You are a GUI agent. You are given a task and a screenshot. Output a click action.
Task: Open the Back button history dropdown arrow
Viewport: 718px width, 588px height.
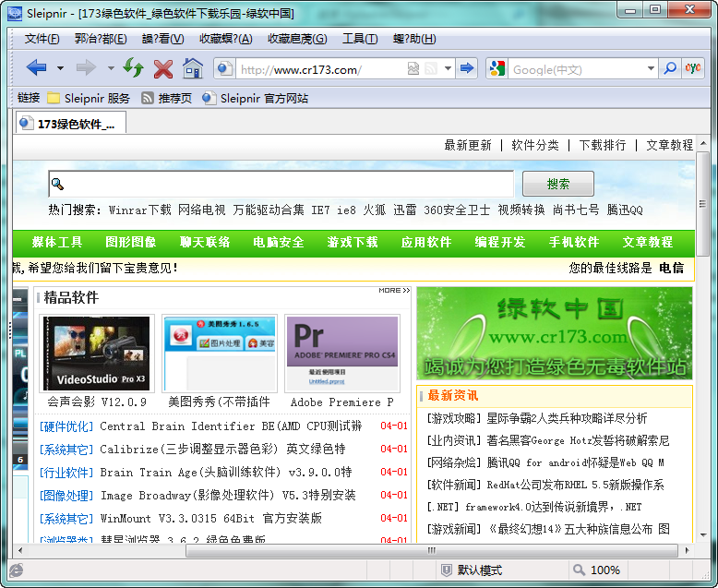tap(61, 68)
